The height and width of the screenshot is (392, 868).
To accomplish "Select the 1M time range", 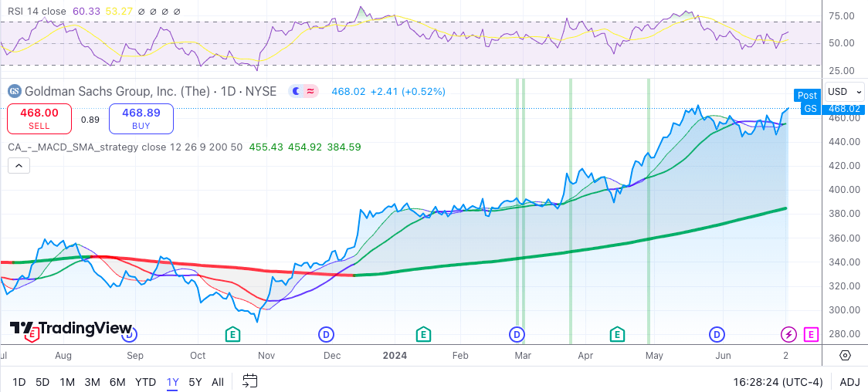I will (67, 382).
